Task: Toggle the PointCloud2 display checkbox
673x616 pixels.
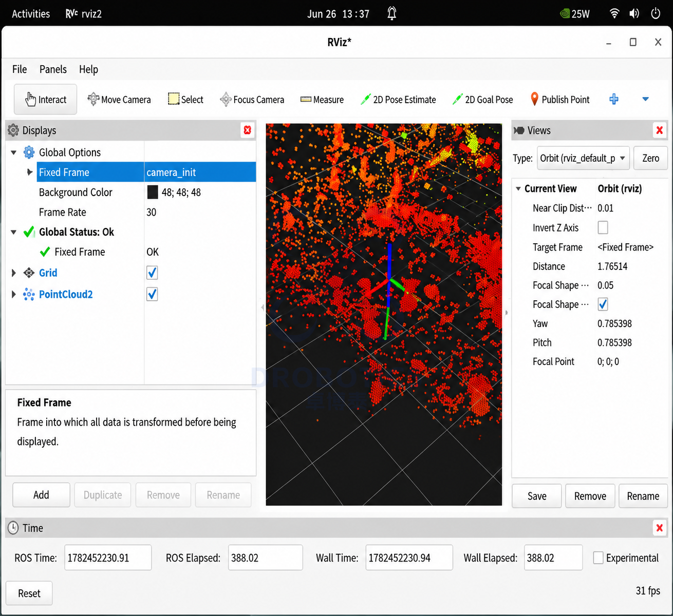Action: (x=152, y=294)
